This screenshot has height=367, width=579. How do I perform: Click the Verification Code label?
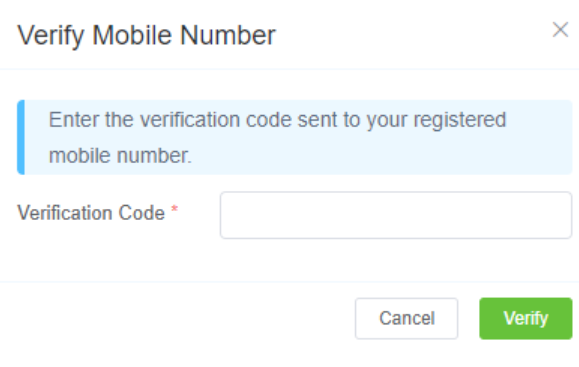[x=91, y=213]
